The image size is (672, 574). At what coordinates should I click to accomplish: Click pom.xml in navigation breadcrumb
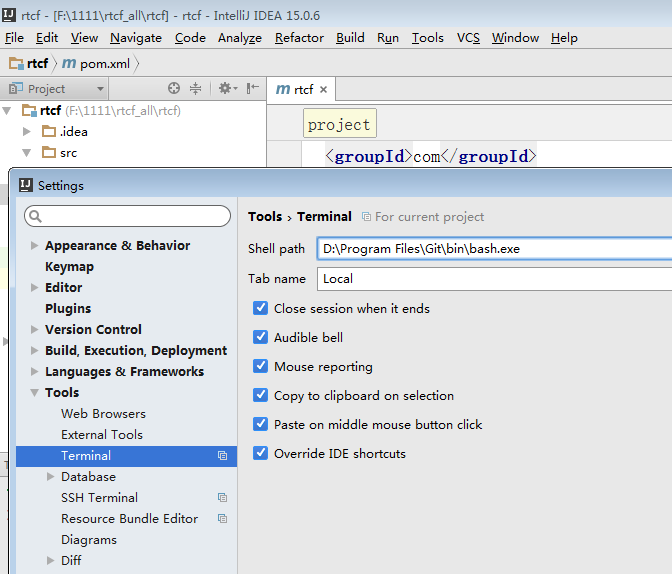point(105,63)
